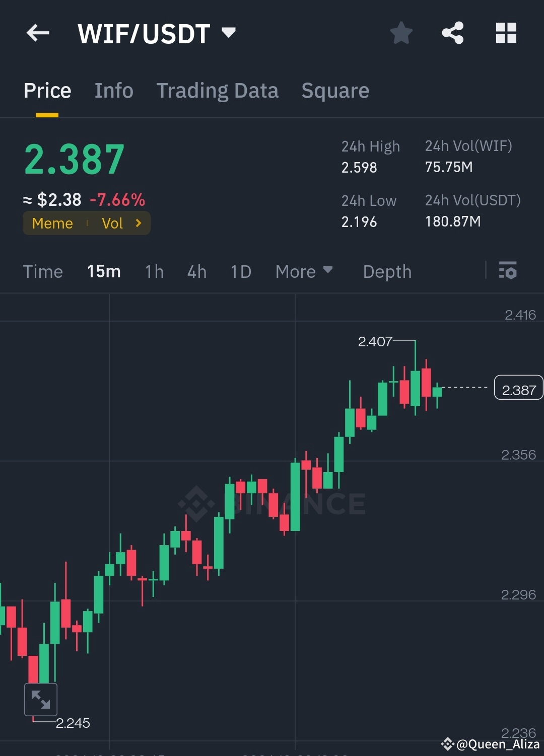Expand the chart to fullscreen
Screen dimensions: 544x756
pos(41,699)
